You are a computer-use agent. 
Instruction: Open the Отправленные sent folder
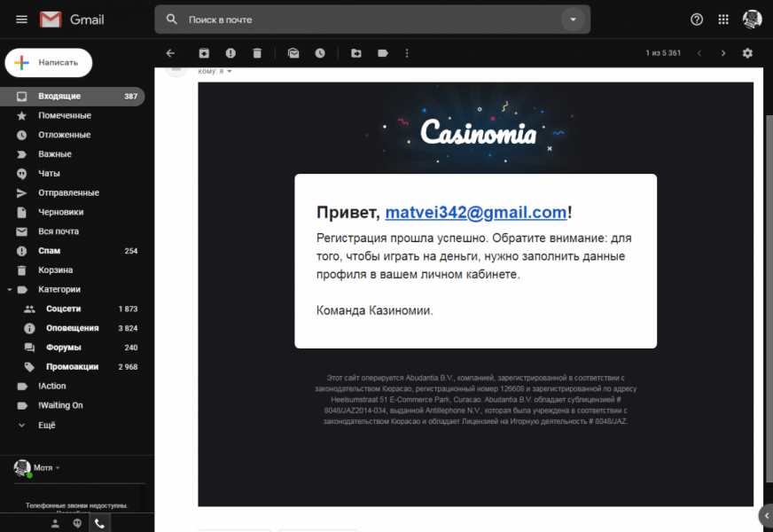[72, 192]
